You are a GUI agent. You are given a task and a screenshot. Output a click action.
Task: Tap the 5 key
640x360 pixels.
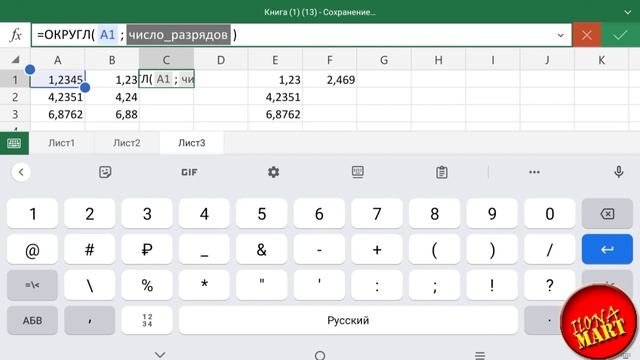click(x=262, y=213)
